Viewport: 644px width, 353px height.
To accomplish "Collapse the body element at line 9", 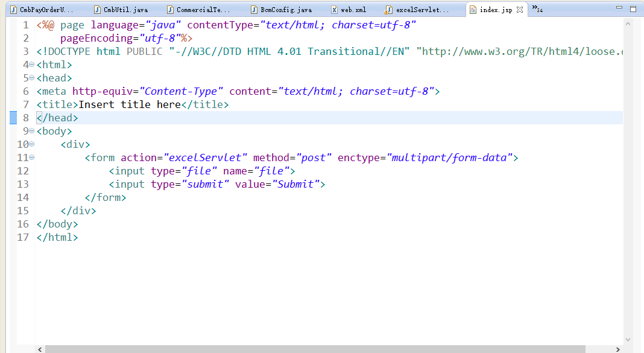I will 31,131.
